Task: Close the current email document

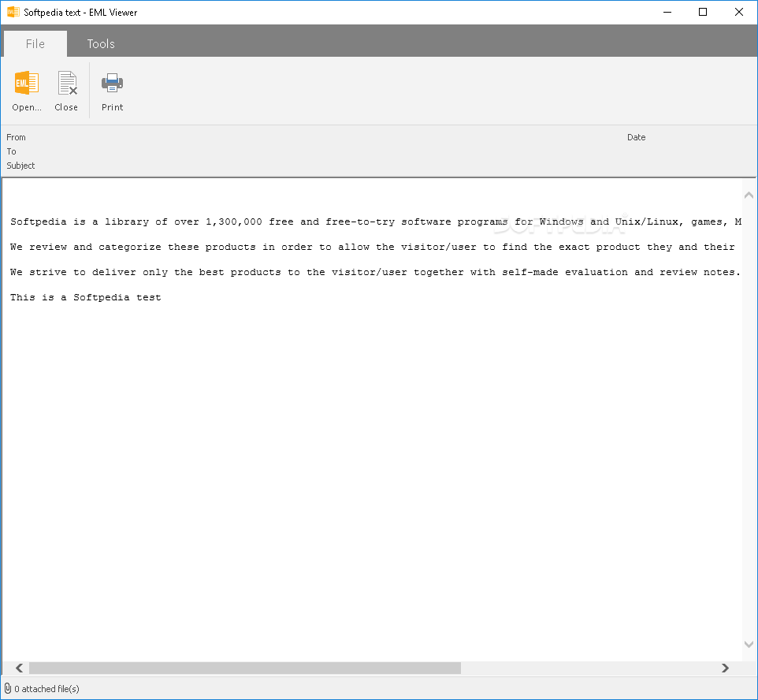Action: tap(66, 91)
